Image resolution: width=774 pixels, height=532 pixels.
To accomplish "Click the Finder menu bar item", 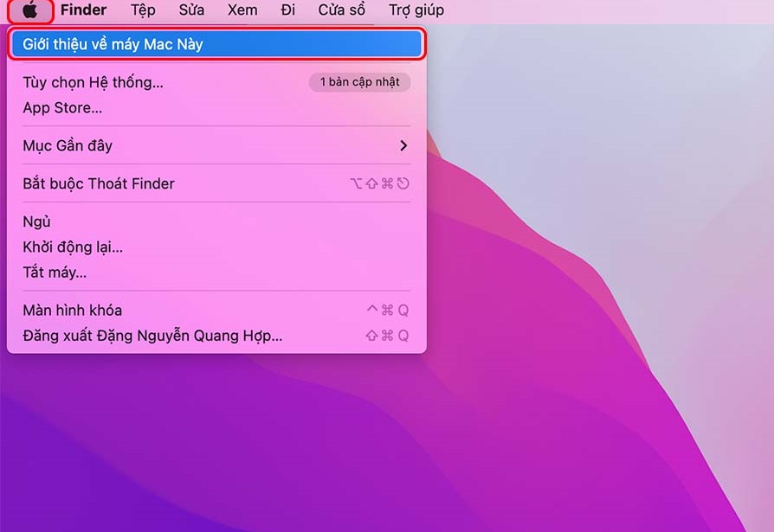I will (84, 10).
